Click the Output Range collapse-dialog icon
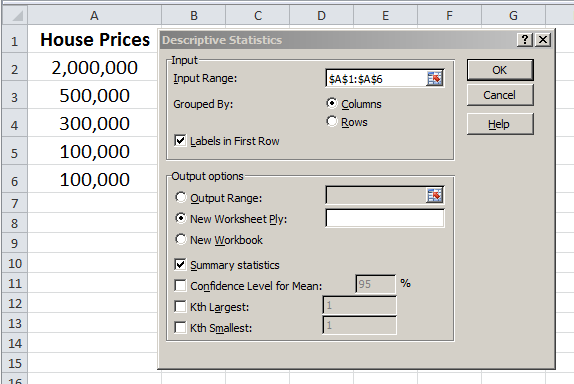574x384 pixels. coord(435,195)
